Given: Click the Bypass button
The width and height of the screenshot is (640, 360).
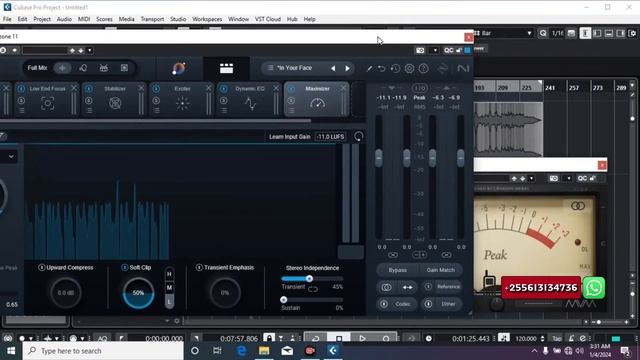Looking at the screenshot, I should [x=397, y=270].
